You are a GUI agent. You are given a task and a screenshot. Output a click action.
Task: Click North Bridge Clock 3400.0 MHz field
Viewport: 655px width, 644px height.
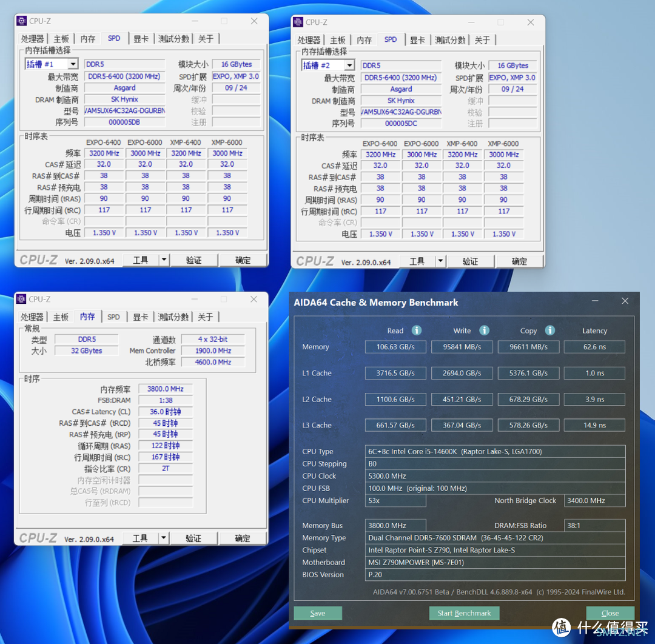[594, 500]
